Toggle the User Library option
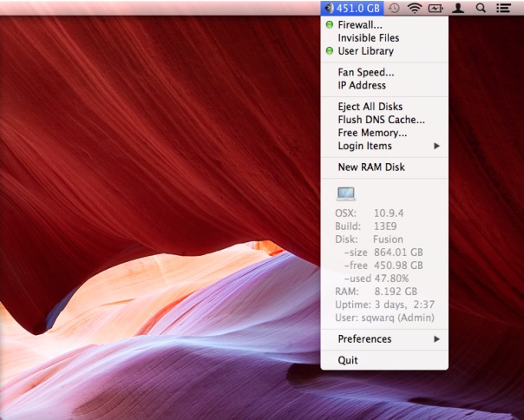 (x=365, y=51)
